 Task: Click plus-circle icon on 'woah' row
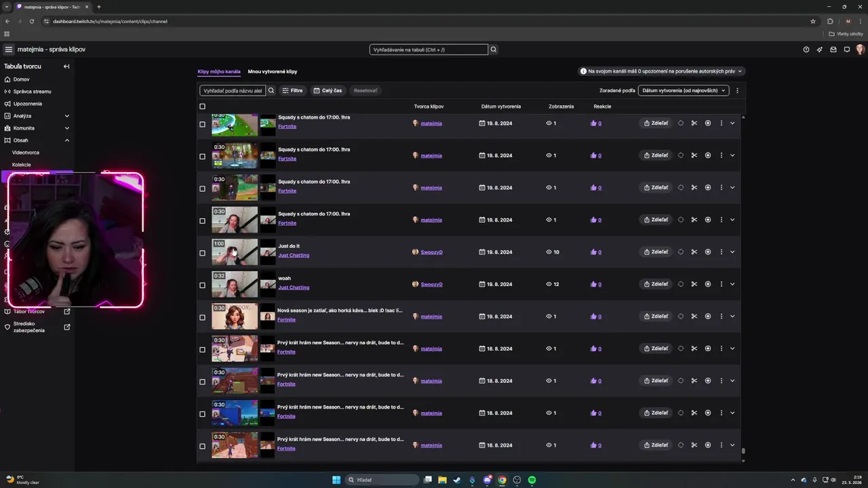[708, 284]
